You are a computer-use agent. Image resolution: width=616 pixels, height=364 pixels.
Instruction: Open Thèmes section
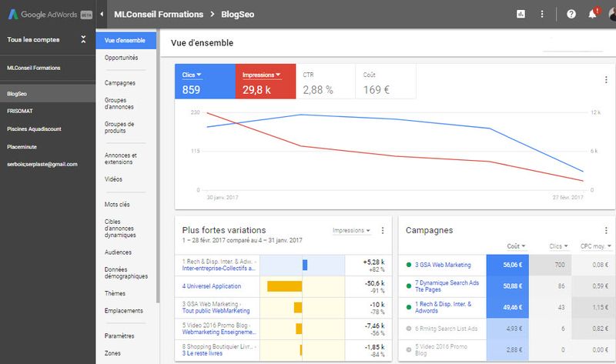pyautogui.click(x=115, y=293)
